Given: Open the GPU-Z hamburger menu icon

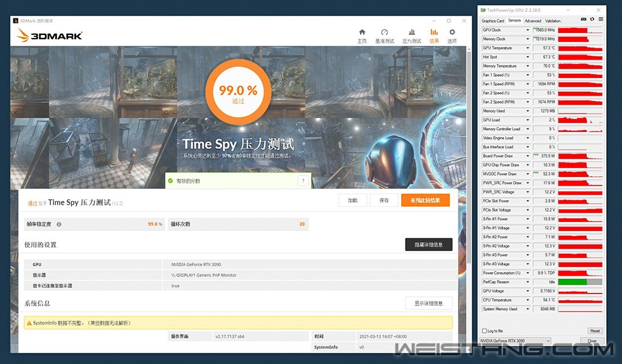Looking at the screenshot, I should tap(601, 19).
